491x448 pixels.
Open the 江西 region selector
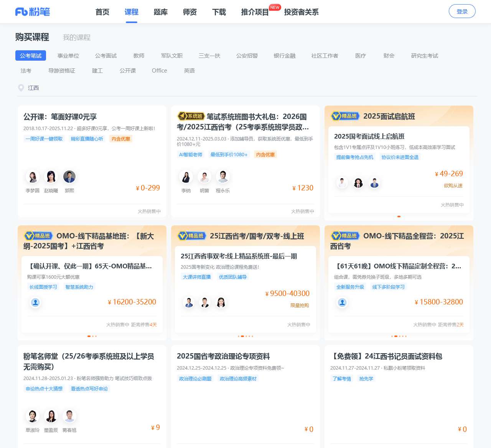click(x=33, y=88)
